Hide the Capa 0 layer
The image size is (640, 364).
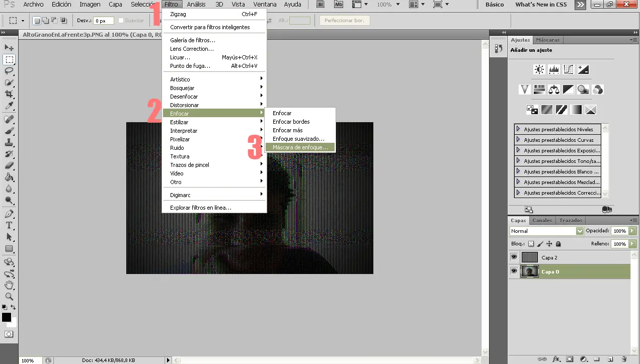click(514, 271)
